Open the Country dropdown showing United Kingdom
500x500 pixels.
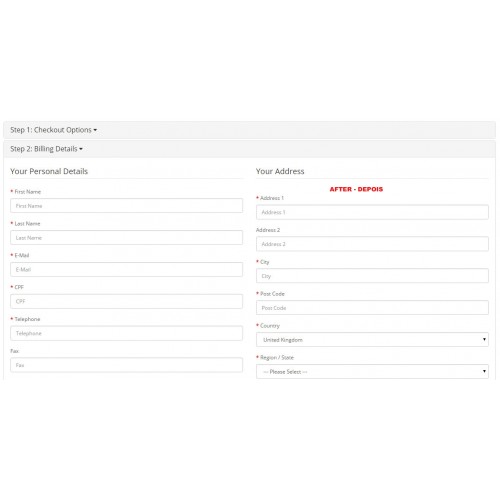[x=372, y=340]
